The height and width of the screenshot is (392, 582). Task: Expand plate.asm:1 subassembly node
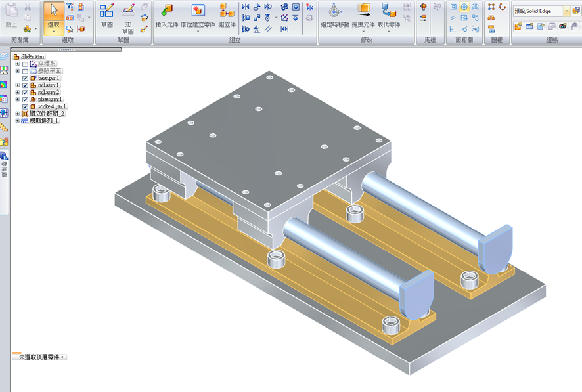[18, 99]
